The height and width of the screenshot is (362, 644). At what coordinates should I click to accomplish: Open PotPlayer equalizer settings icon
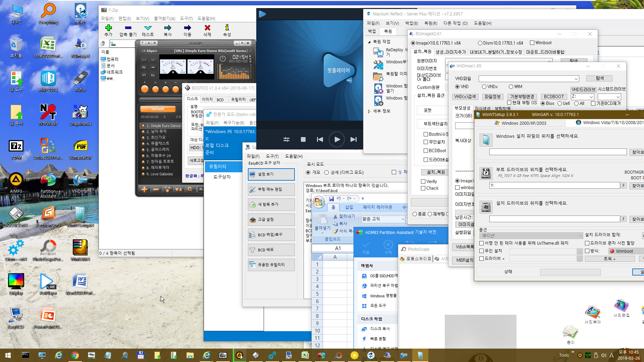point(286,139)
